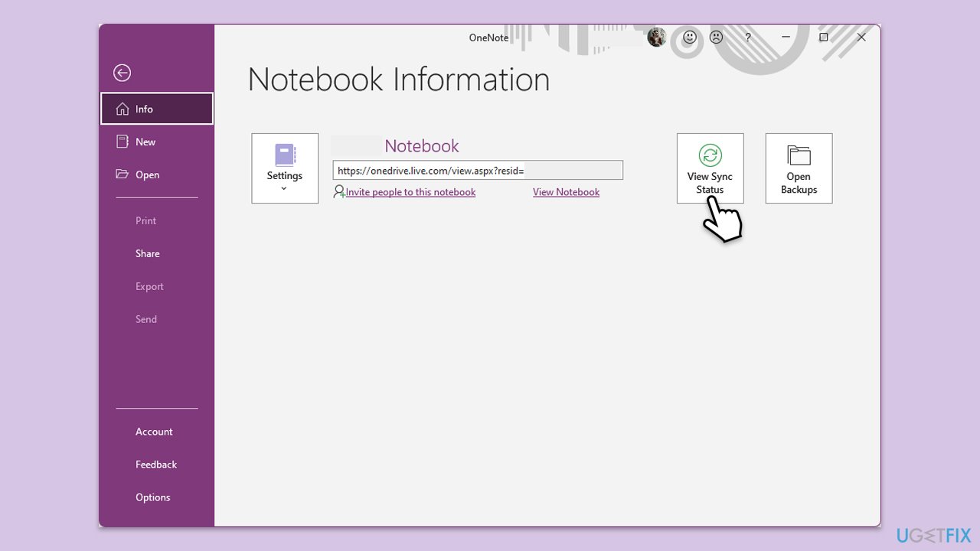Invite people to this notebook
The image size is (980, 551).
[x=410, y=192]
